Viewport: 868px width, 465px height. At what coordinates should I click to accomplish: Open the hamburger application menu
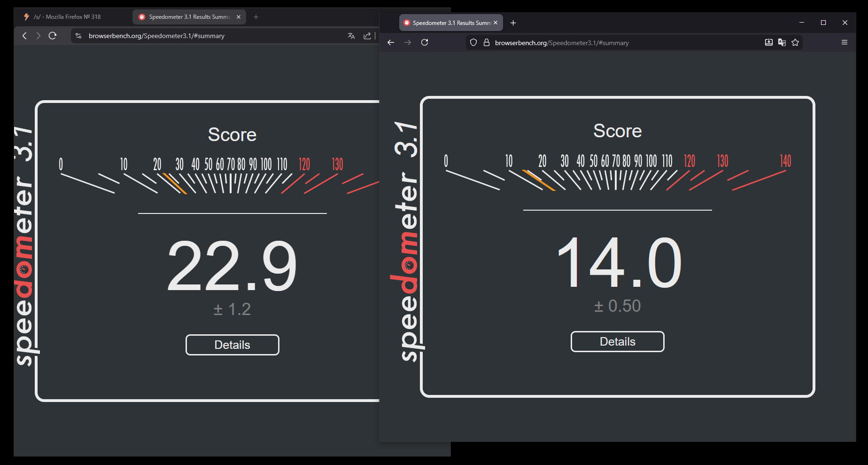pyautogui.click(x=844, y=43)
